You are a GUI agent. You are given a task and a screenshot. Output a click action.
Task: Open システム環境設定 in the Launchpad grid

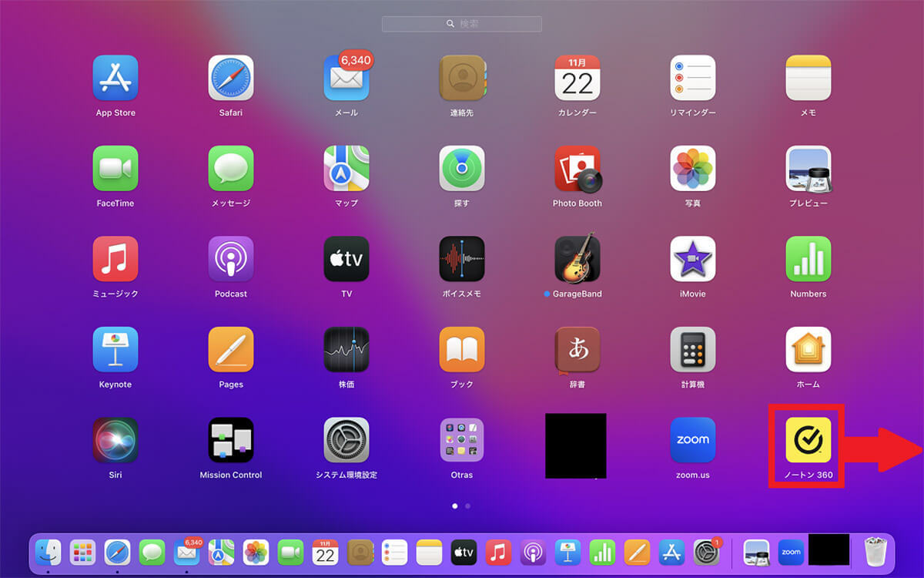(346, 440)
